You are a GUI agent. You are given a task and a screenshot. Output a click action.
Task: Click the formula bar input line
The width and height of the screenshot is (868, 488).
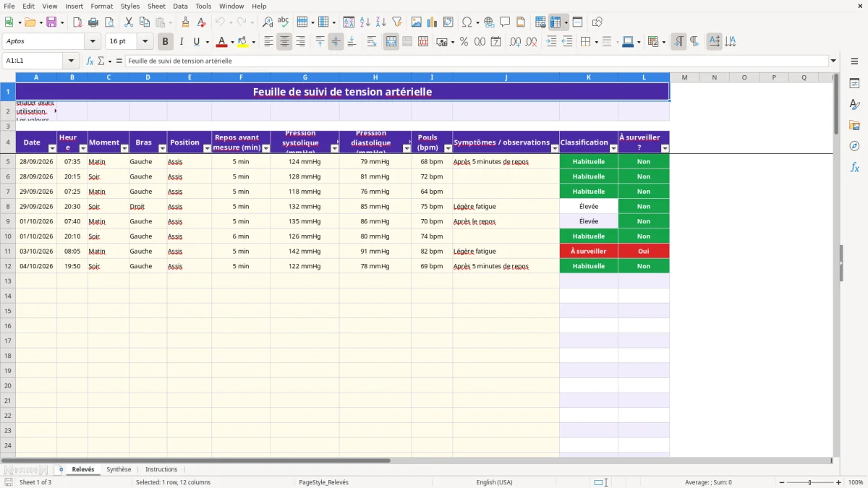tap(477, 61)
